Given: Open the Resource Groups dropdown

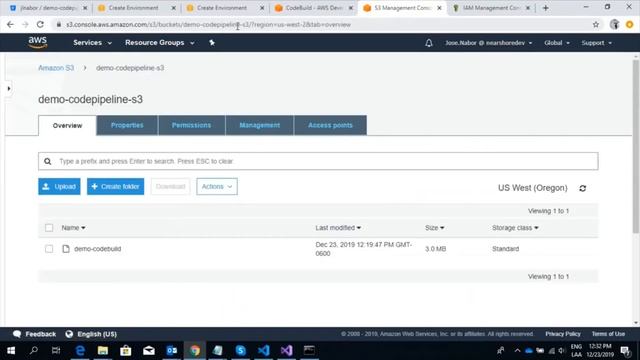Looking at the screenshot, I should (x=160, y=42).
